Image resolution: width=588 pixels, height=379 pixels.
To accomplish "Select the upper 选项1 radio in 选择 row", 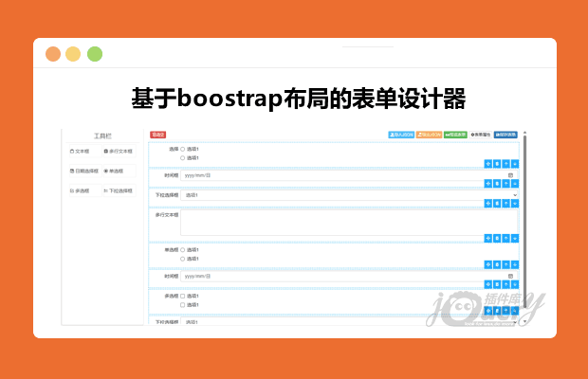I will (x=183, y=149).
